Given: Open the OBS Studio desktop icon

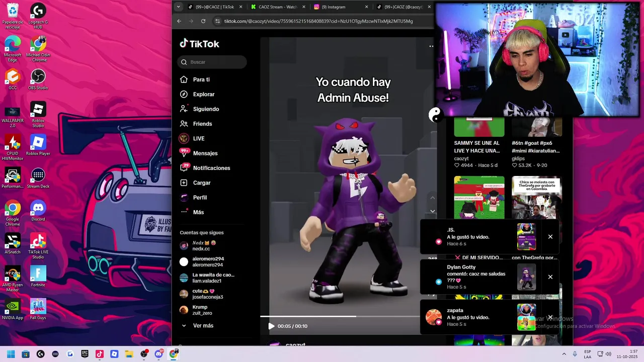Looking at the screenshot, I should tap(38, 80).
